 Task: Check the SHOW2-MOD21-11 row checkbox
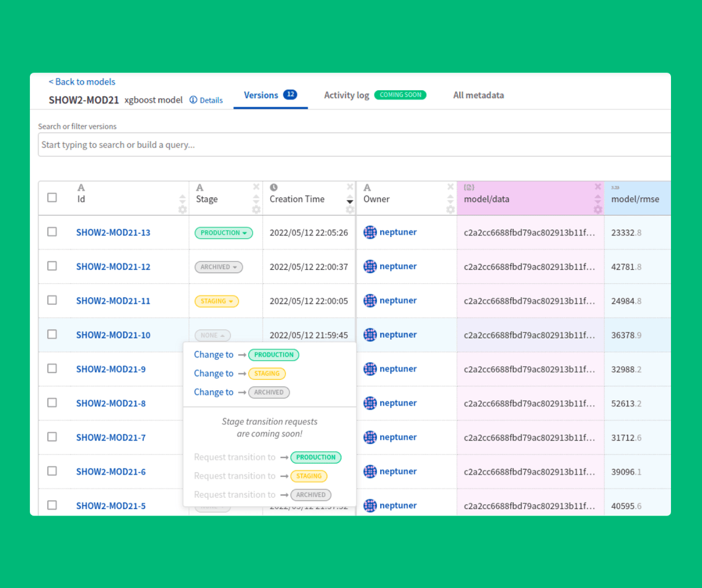pos(52,300)
